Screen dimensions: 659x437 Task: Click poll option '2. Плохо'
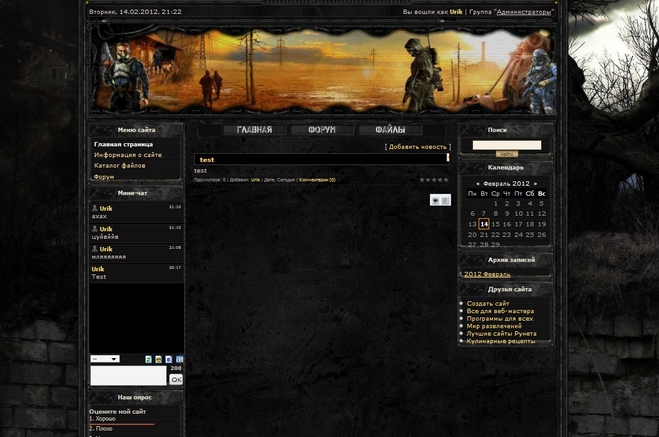[100, 429]
